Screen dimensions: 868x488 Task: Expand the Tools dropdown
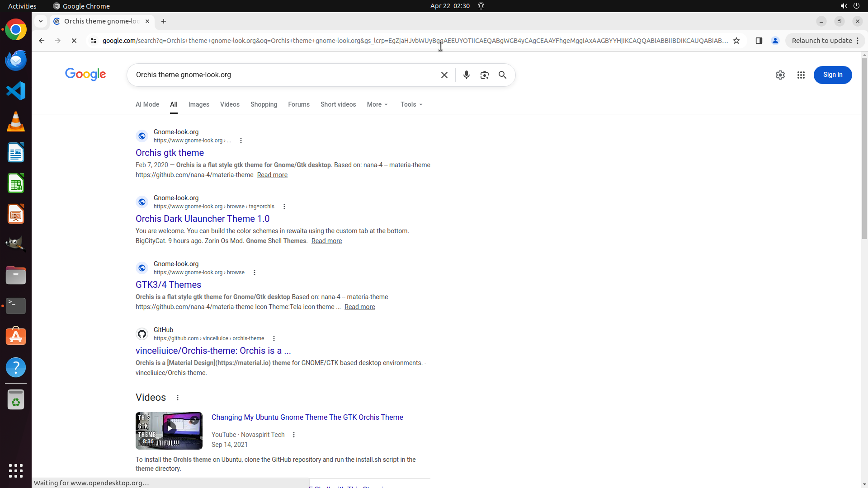(x=411, y=104)
